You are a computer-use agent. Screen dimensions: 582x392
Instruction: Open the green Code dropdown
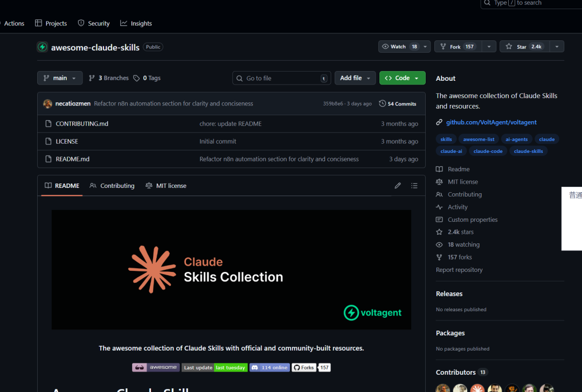coord(403,78)
